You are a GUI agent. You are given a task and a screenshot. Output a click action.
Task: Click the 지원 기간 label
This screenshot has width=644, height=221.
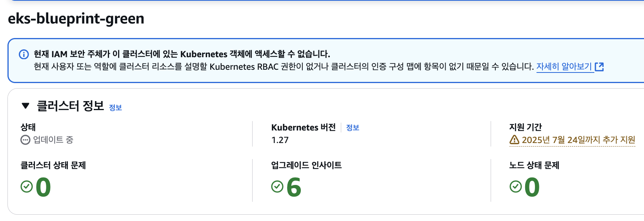[526, 127]
